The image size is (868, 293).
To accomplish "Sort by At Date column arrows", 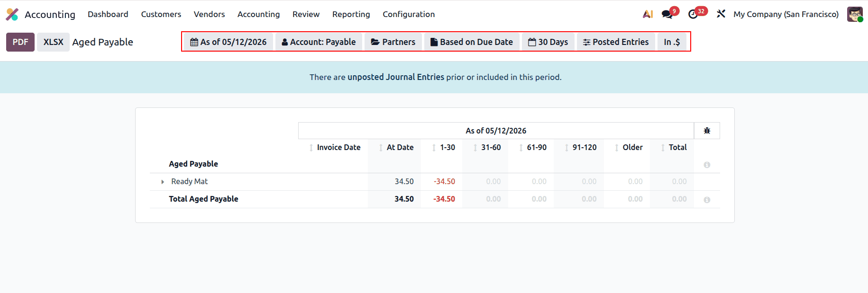I will click(381, 148).
